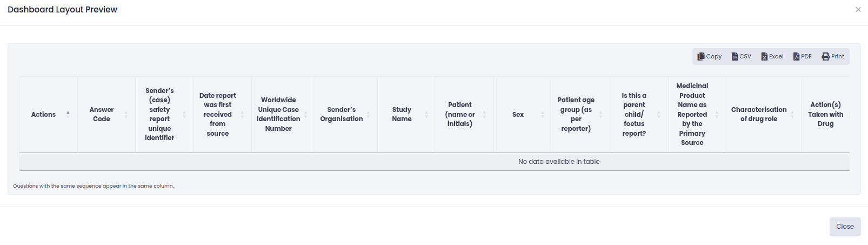Click Sender's safety report unique identifier header
Viewport: 868px width, 245px height.
[x=159, y=114]
